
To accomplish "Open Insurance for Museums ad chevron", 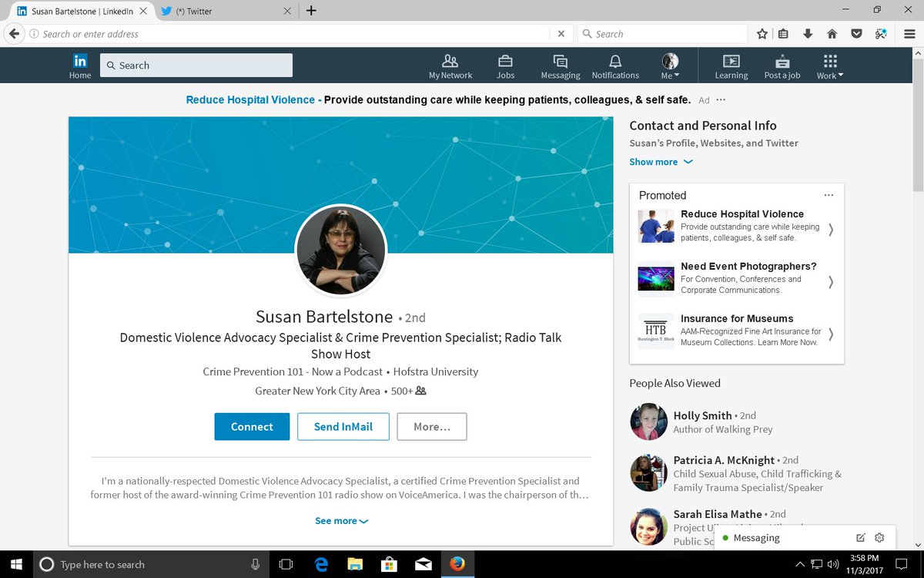I will click(831, 334).
